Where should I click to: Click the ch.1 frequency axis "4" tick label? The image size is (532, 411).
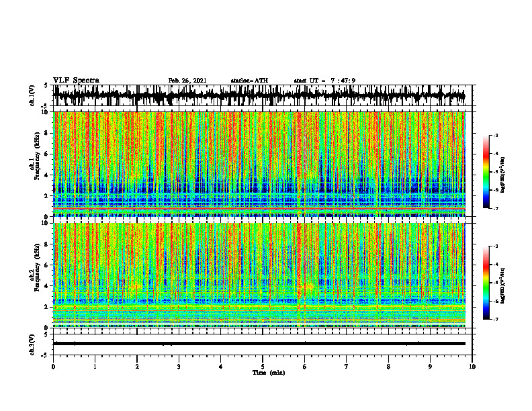[x=46, y=175]
